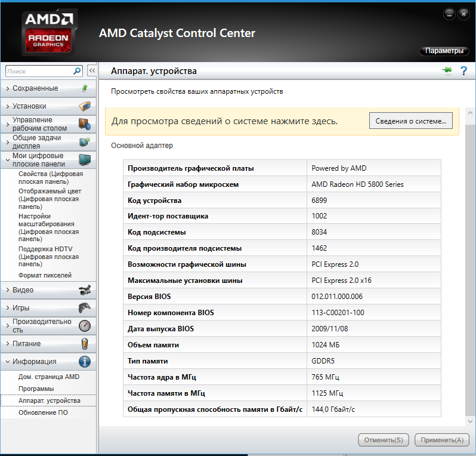Open Свойства (Цифровая плоская панель)
This screenshot has height=456, width=476.
point(50,178)
